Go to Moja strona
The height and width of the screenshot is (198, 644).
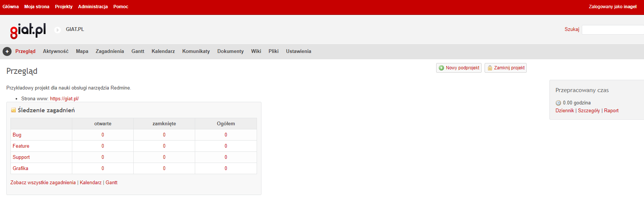pos(37,7)
